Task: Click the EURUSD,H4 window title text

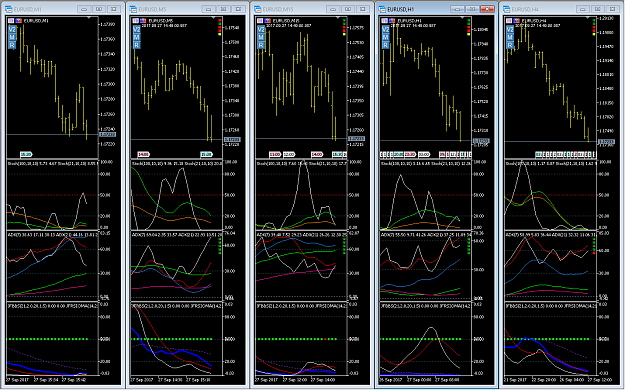Action: 526,9
